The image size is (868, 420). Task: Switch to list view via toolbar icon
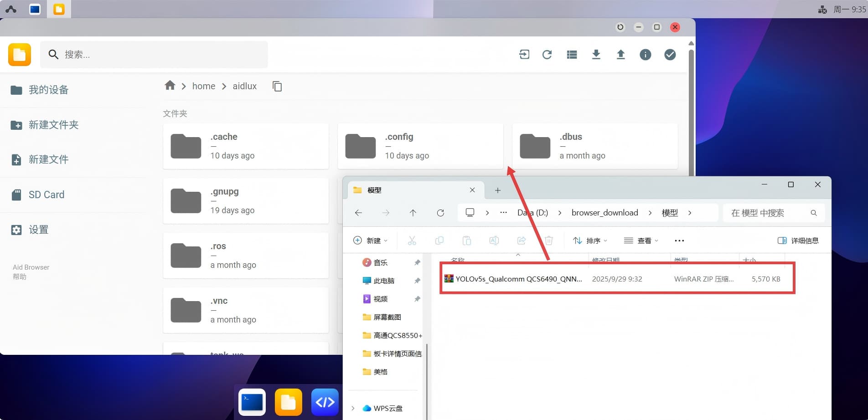pyautogui.click(x=572, y=55)
